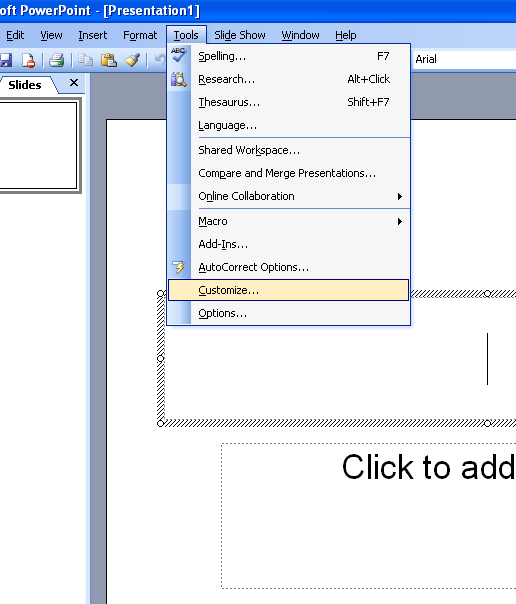The image size is (516, 604).
Task: Choose Language... menu entry
Action: [288, 125]
